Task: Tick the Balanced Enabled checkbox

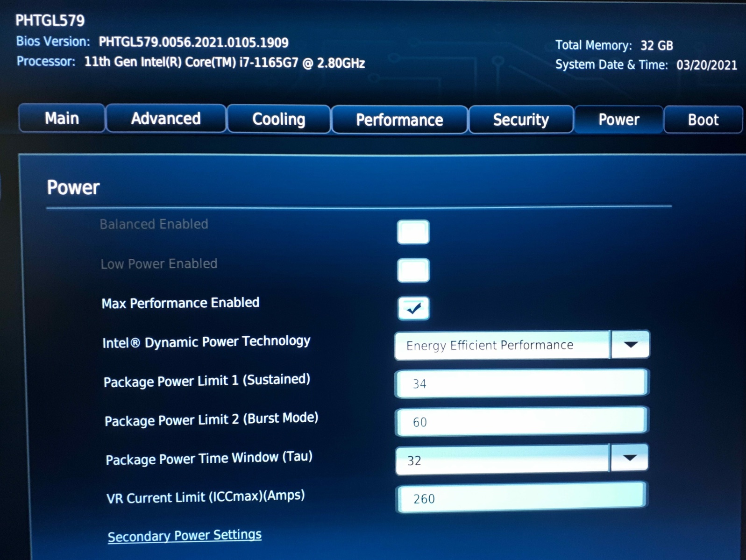Action: (413, 232)
